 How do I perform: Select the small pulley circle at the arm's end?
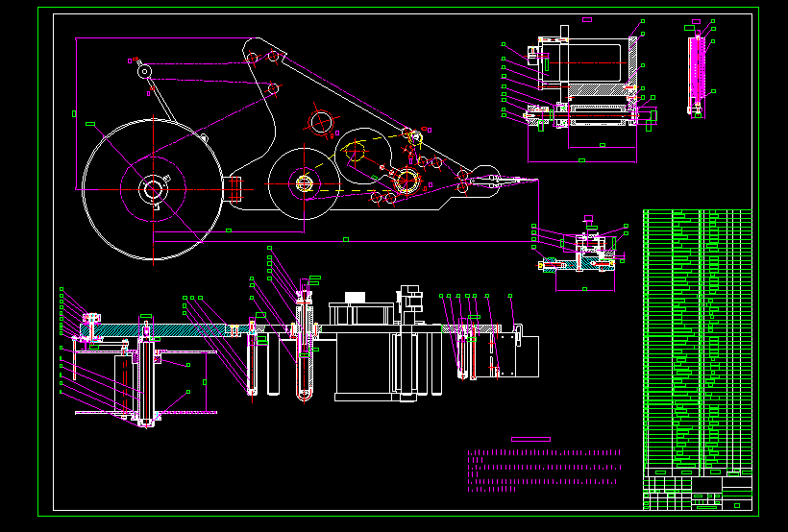coord(145,71)
